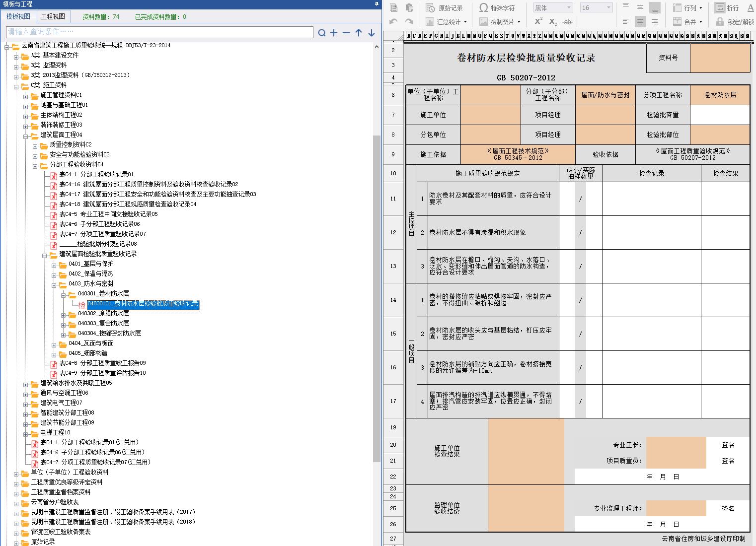
Task: Click the 屋面/防水与密封 cell
Action: click(605, 95)
